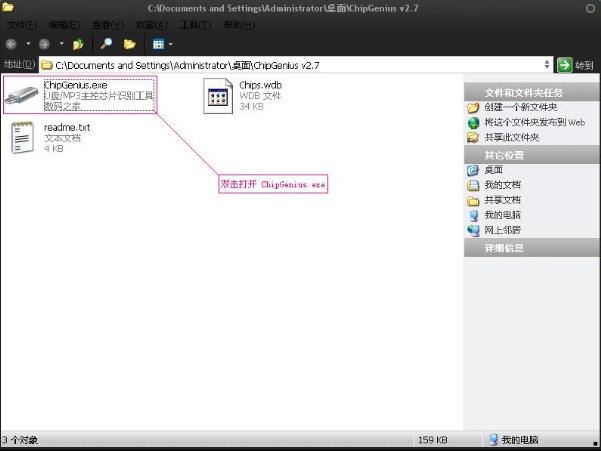This screenshot has height=451, width=601.
Task: Expand the Views dropdown arrow
Action: [x=171, y=45]
